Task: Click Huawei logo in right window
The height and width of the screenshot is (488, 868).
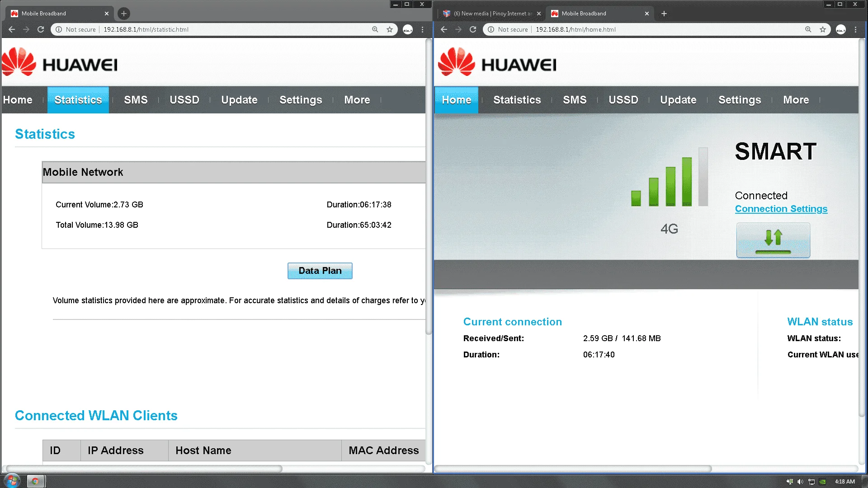Action: (497, 62)
